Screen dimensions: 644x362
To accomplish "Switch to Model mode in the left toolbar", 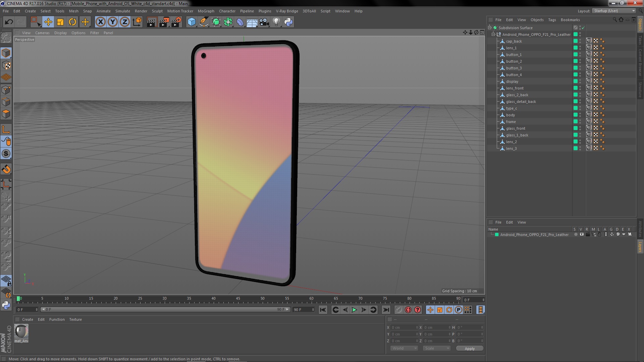I will [6, 53].
